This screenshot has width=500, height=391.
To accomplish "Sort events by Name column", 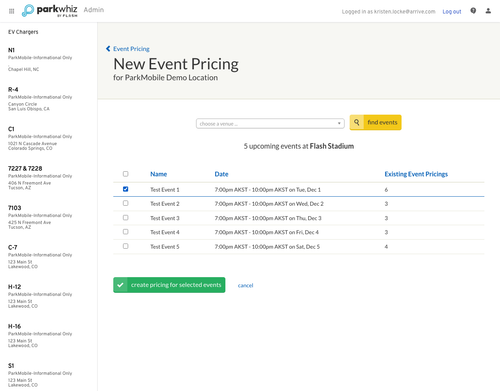I will pos(158,174).
